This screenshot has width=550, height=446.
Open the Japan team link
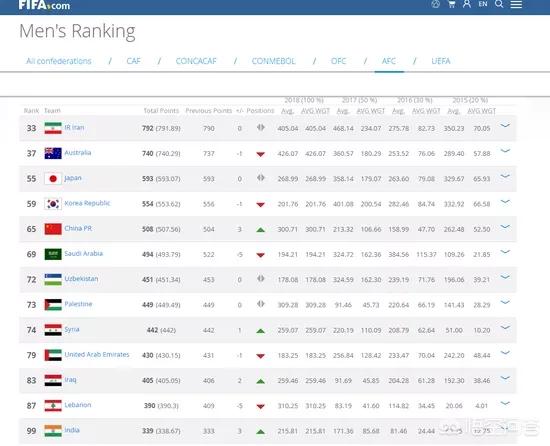pyautogui.click(x=73, y=178)
